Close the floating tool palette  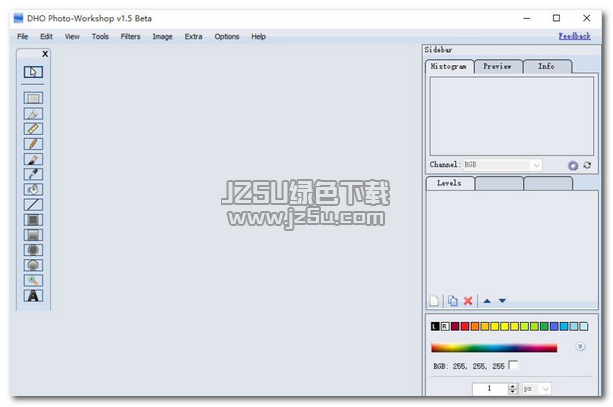[x=45, y=54]
